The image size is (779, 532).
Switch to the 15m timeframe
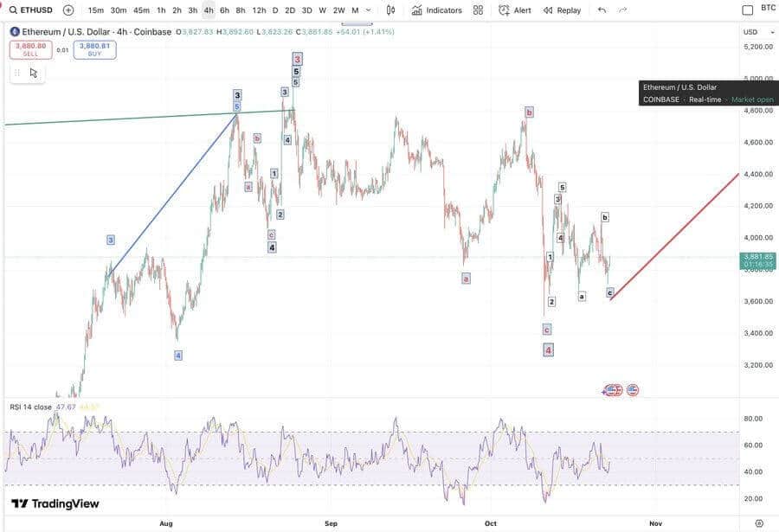tap(96, 10)
